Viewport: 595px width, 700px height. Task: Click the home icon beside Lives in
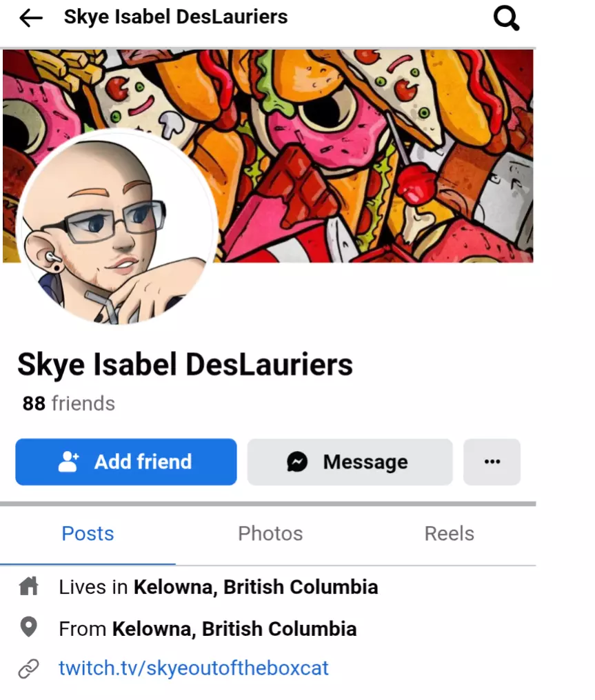[29, 586]
